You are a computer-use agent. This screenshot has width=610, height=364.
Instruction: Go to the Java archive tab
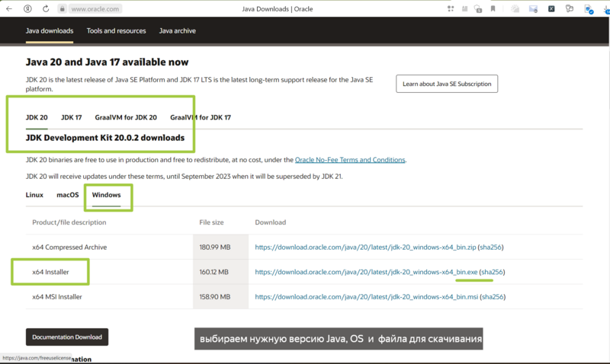tap(178, 30)
